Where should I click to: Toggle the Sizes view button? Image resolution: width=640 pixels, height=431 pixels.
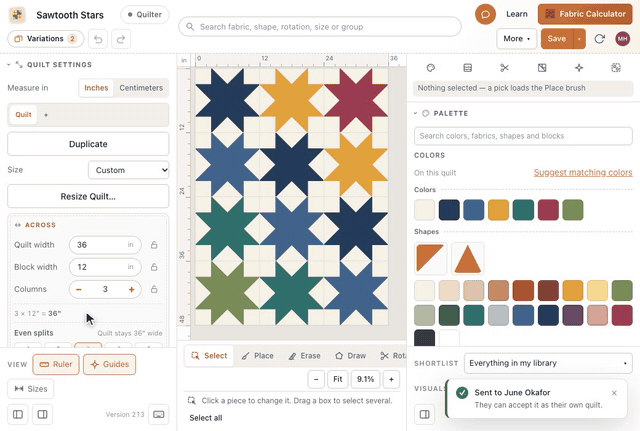(31, 389)
